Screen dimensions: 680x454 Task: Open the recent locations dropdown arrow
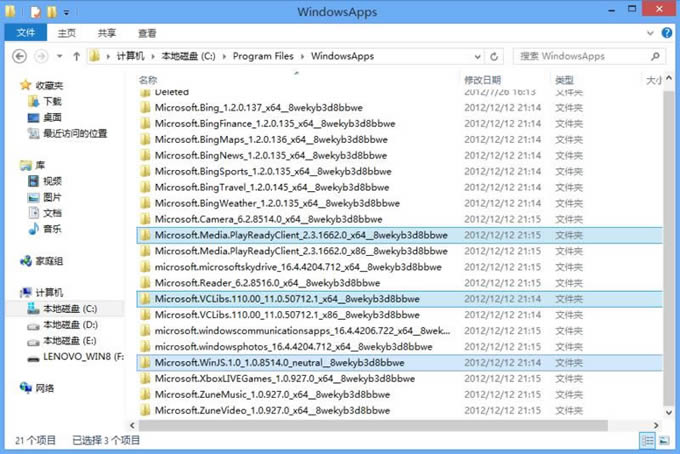pyautogui.click(x=59, y=56)
